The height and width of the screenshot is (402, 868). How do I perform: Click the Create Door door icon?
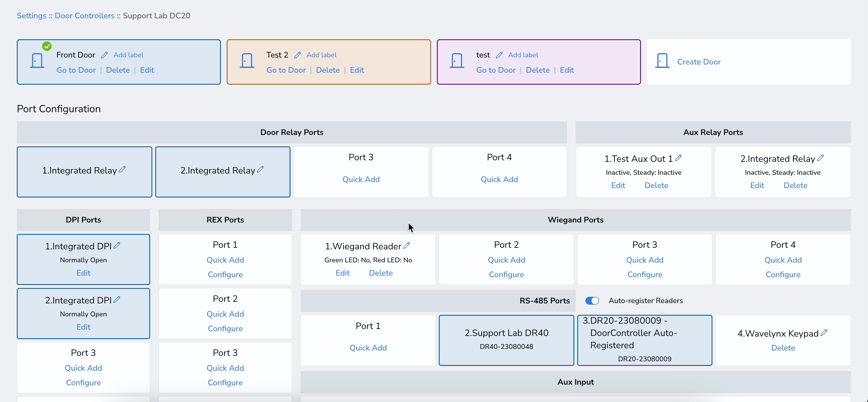(662, 61)
